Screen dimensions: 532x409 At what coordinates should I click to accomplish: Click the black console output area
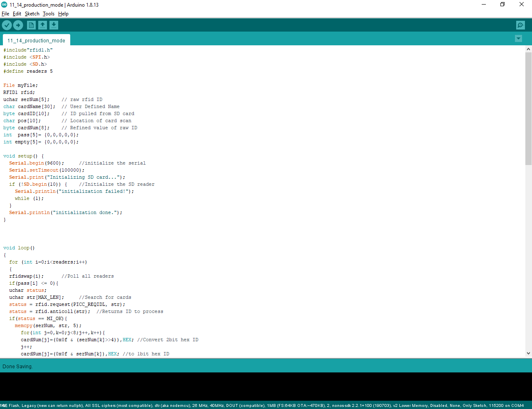(266, 387)
